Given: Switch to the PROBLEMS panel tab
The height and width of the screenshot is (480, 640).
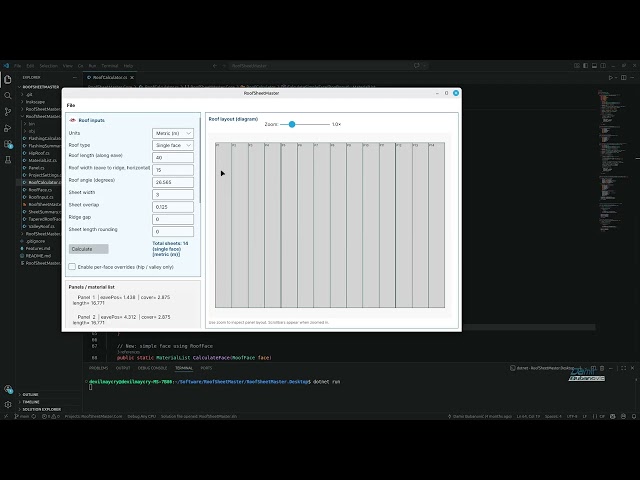Looking at the screenshot, I should (98, 368).
